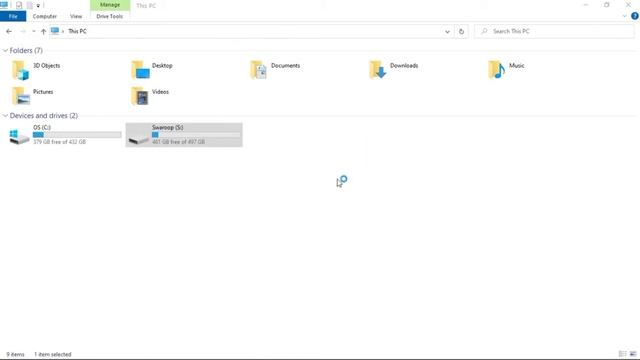Image resolution: width=640 pixels, height=360 pixels.
Task: Click the Forward navigation arrow
Action: (x=23, y=31)
